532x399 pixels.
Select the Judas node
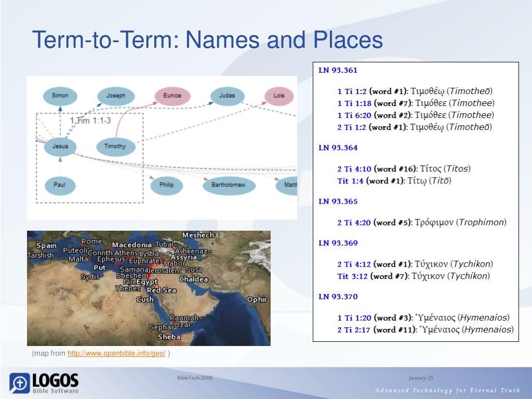tap(227, 96)
